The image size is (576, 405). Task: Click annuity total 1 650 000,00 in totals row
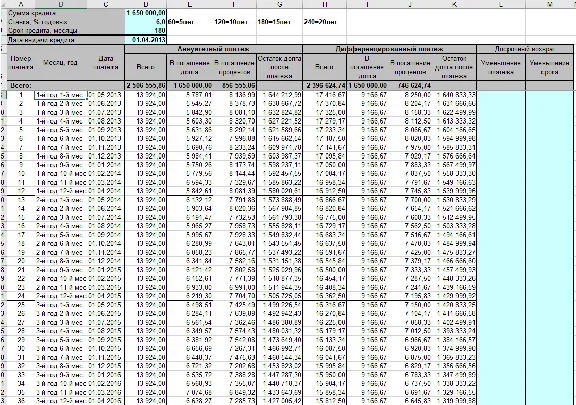coord(190,86)
